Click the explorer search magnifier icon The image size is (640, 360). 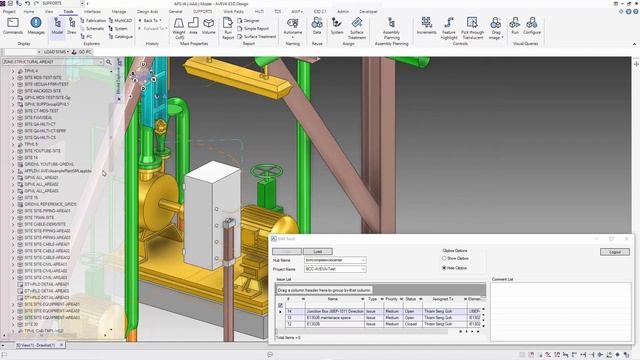pyautogui.click(x=109, y=62)
